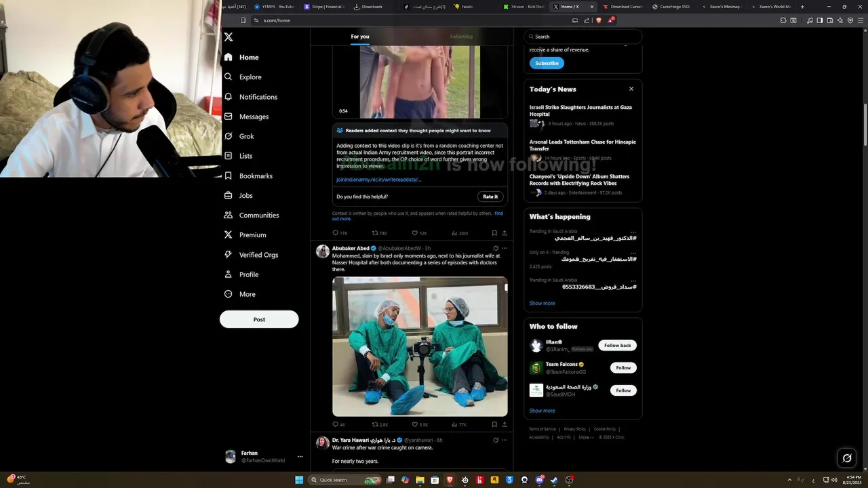Image resolution: width=868 pixels, height=488 pixels.
Task: Close the Today's News panel
Action: coord(631,89)
